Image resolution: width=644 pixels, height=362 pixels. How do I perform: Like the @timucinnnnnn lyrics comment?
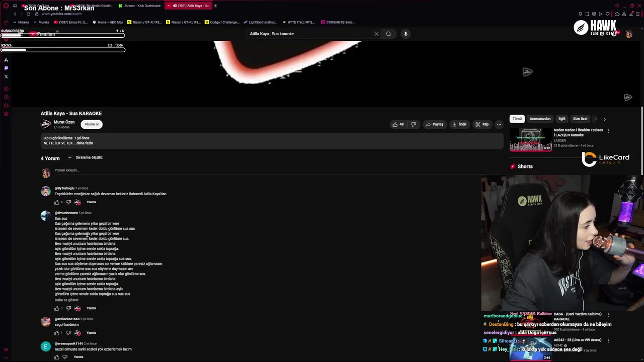coord(57,308)
